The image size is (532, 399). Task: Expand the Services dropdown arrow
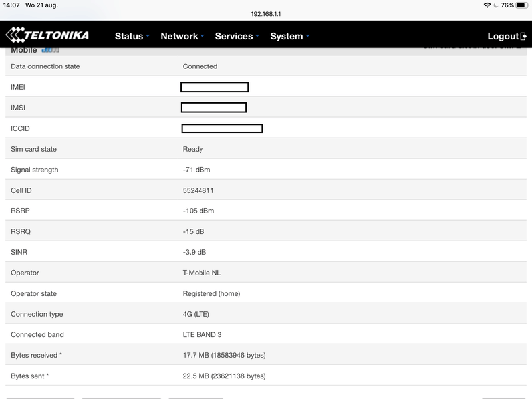(257, 35)
